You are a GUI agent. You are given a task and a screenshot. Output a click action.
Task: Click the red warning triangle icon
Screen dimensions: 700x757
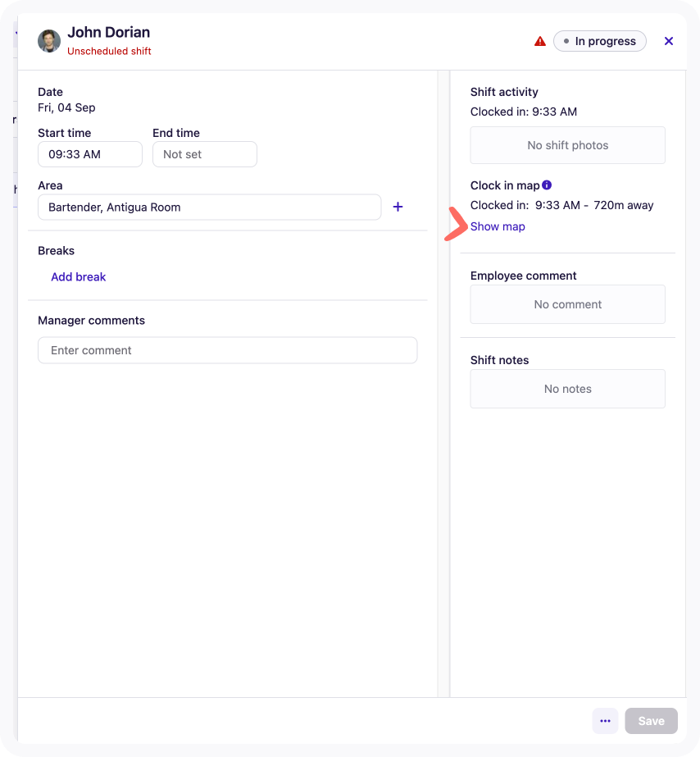coord(540,42)
